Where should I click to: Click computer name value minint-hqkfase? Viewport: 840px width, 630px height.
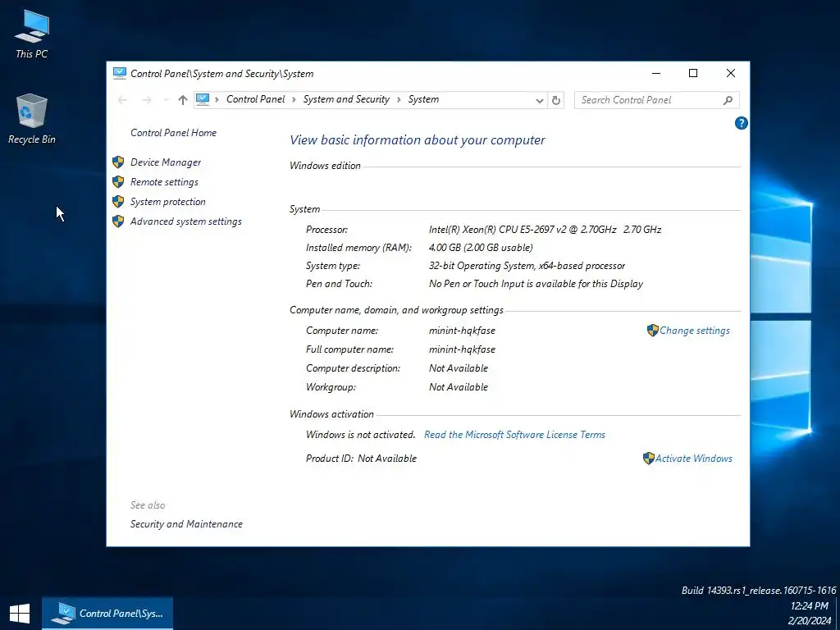[462, 331]
